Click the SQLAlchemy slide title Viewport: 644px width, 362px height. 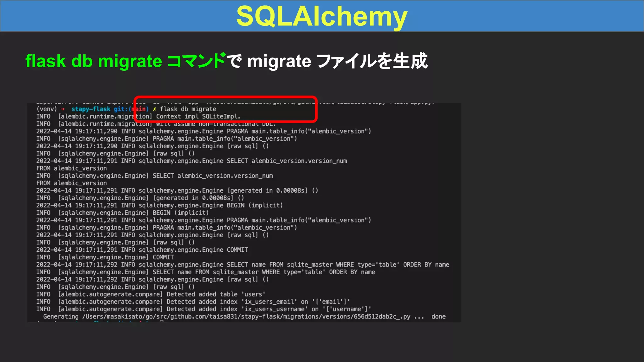pos(321,16)
